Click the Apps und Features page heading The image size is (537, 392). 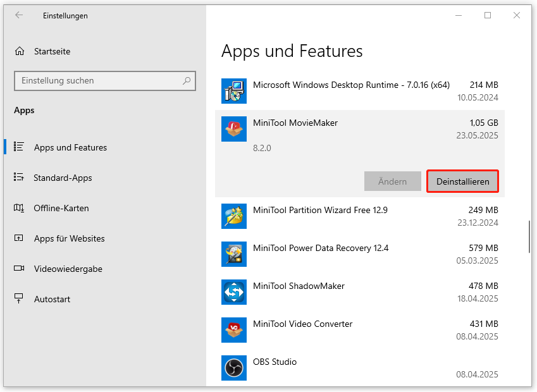pos(292,51)
